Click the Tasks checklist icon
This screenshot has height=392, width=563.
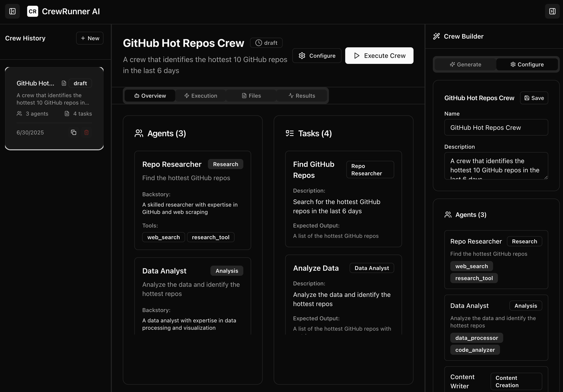pyautogui.click(x=290, y=134)
